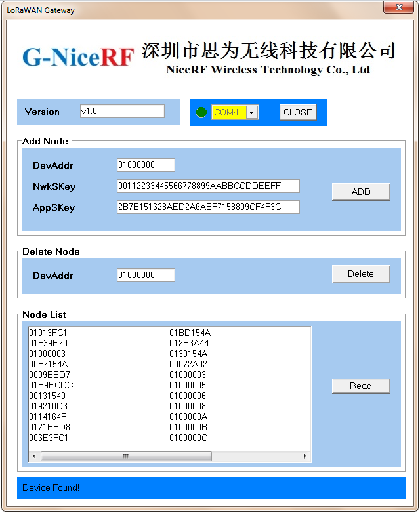Click the Add Node DevAddr field
The image size is (420, 513).
click(x=146, y=165)
